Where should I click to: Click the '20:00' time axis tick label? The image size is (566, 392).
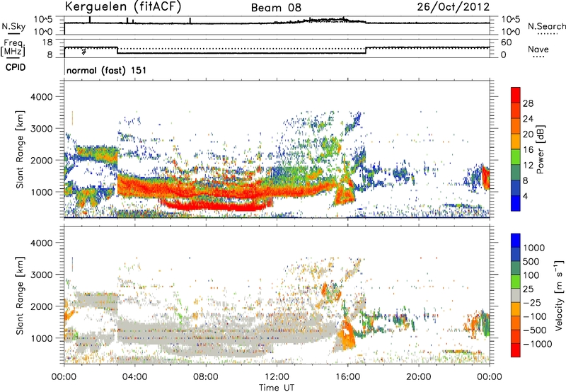pos(419,377)
